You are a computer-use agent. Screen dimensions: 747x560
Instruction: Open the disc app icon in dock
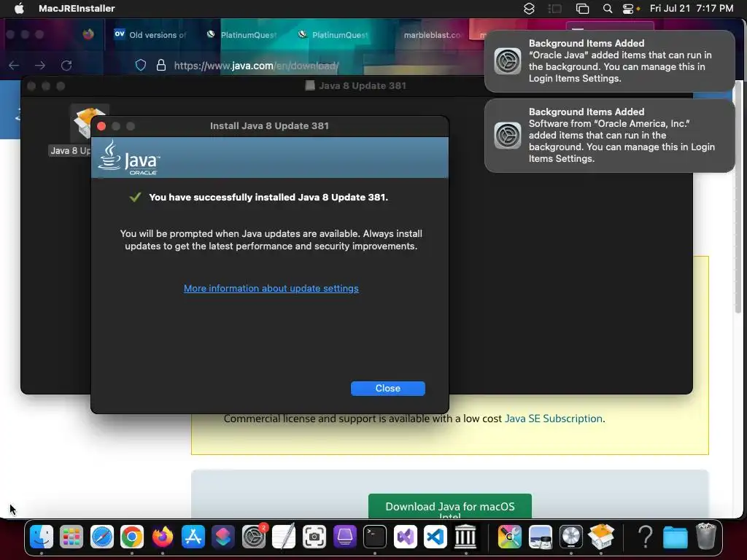pyautogui.click(x=570, y=537)
